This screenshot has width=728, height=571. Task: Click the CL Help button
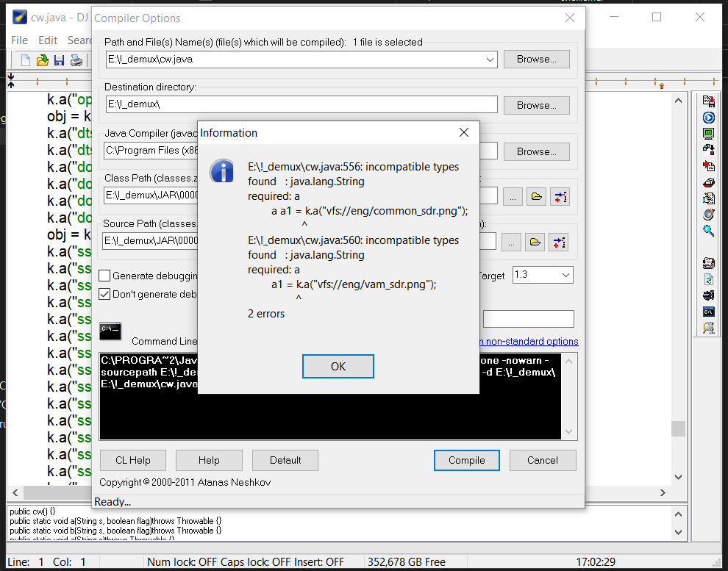133,460
